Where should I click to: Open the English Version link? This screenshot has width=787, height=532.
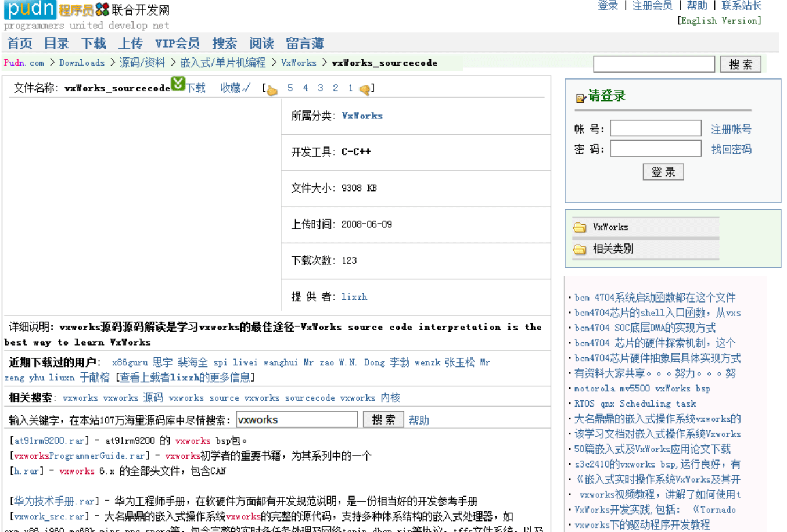pyautogui.click(x=719, y=21)
